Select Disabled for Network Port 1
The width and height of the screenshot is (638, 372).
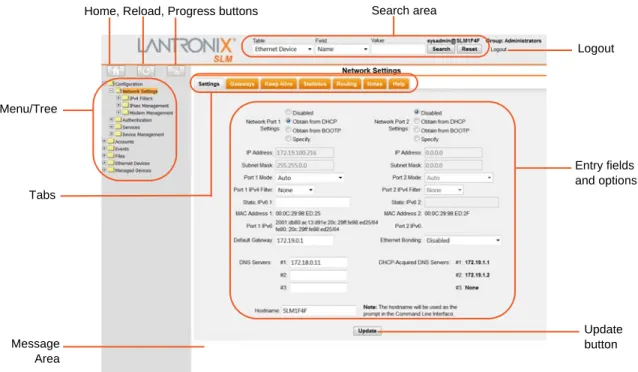coord(288,112)
